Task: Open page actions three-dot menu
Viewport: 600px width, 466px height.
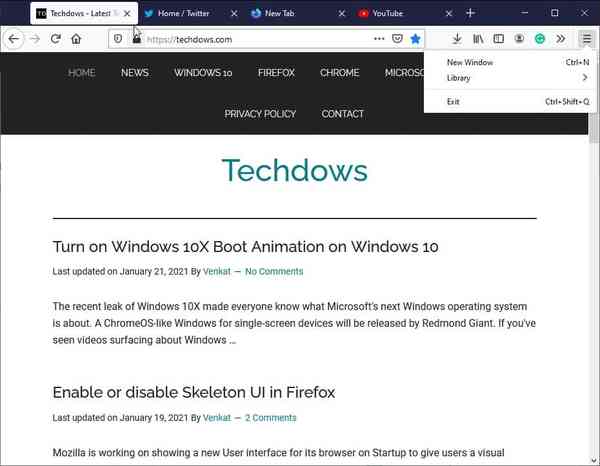Action: coord(379,39)
